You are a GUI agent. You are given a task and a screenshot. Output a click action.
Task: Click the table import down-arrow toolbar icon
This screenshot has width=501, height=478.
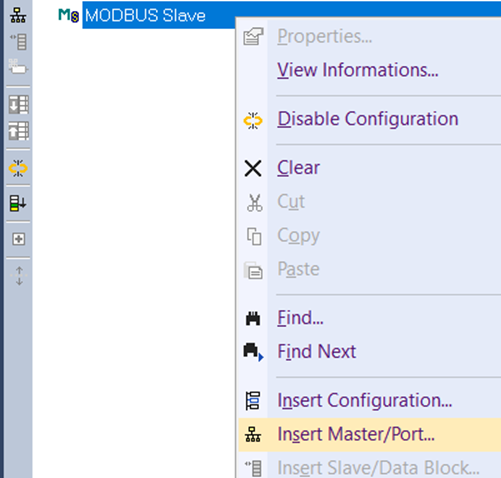point(19,105)
